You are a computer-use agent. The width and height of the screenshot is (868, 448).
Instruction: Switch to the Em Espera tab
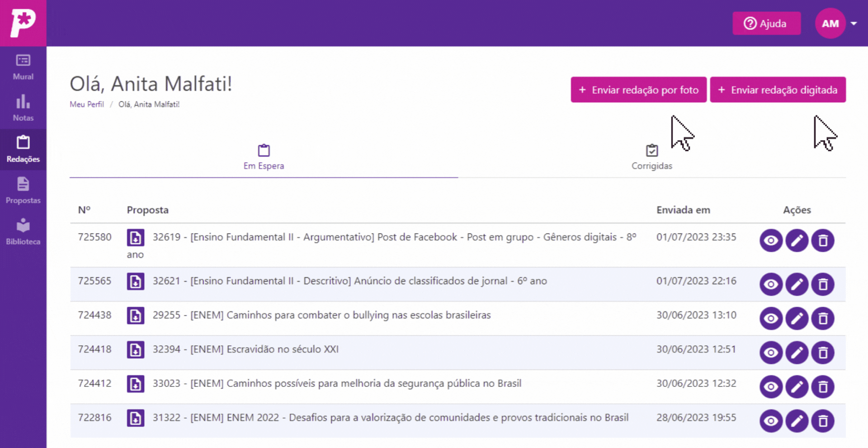coord(264,157)
